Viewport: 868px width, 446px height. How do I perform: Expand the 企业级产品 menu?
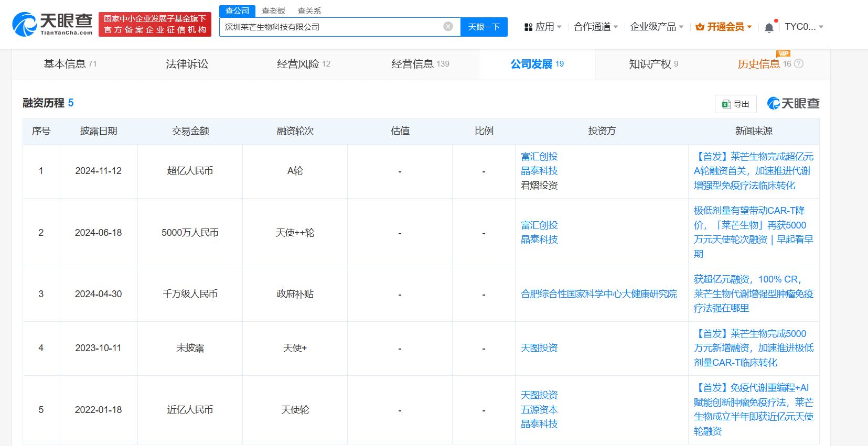(x=657, y=27)
